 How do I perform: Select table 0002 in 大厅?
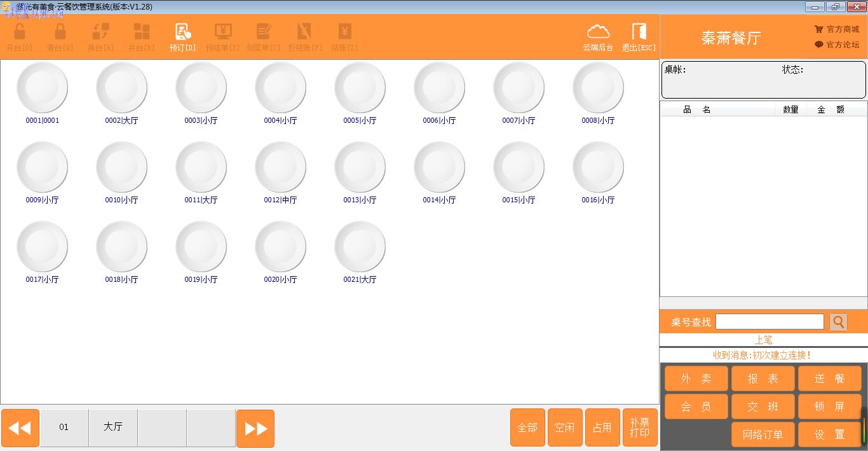pos(121,88)
